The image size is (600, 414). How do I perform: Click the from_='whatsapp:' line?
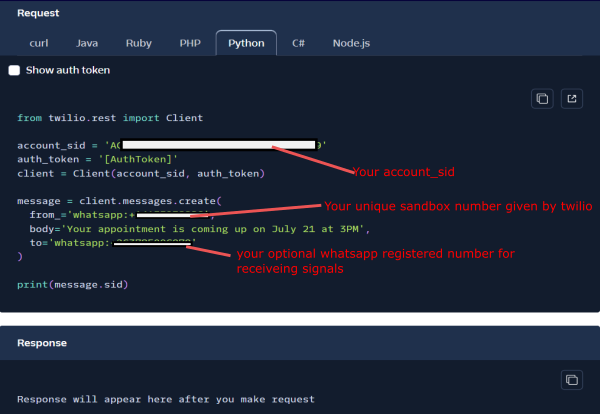pyautogui.click(x=122, y=215)
